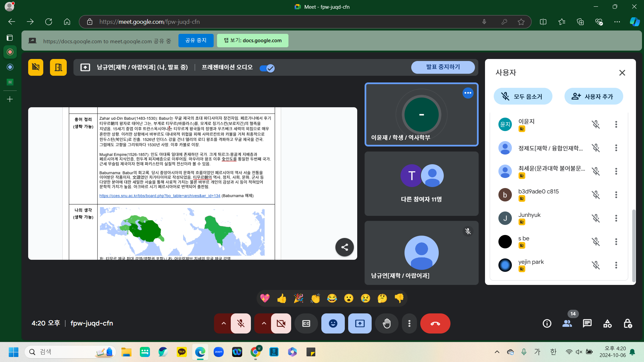Refresh the browser page
Image resolution: width=644 pixels, height=362 pixels.
[49, 22]
